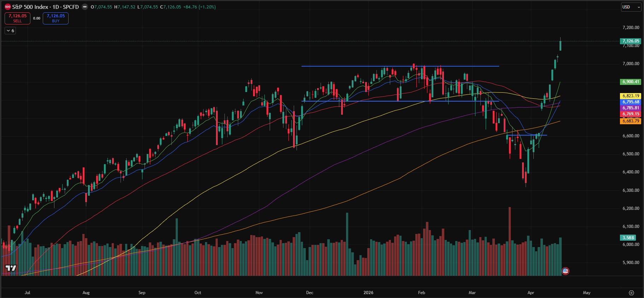Click the Jul label on time axis
Image resolution: width=644 pixels, height=298 pixels.
pyautogui.click(x=28, y=293)
